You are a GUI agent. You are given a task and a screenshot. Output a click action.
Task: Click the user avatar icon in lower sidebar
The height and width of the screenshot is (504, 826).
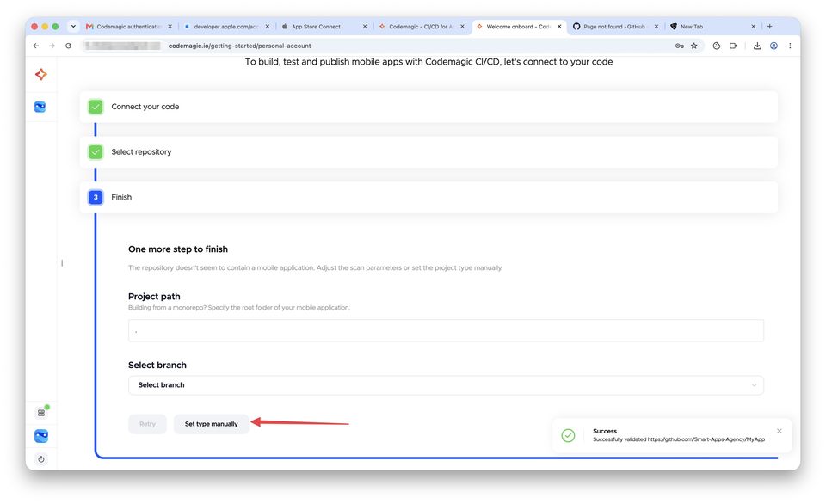pos(41,436)
